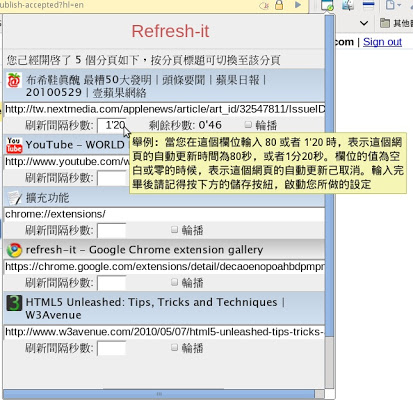Click the chrome://extensions/ URL field

(164, 214)
